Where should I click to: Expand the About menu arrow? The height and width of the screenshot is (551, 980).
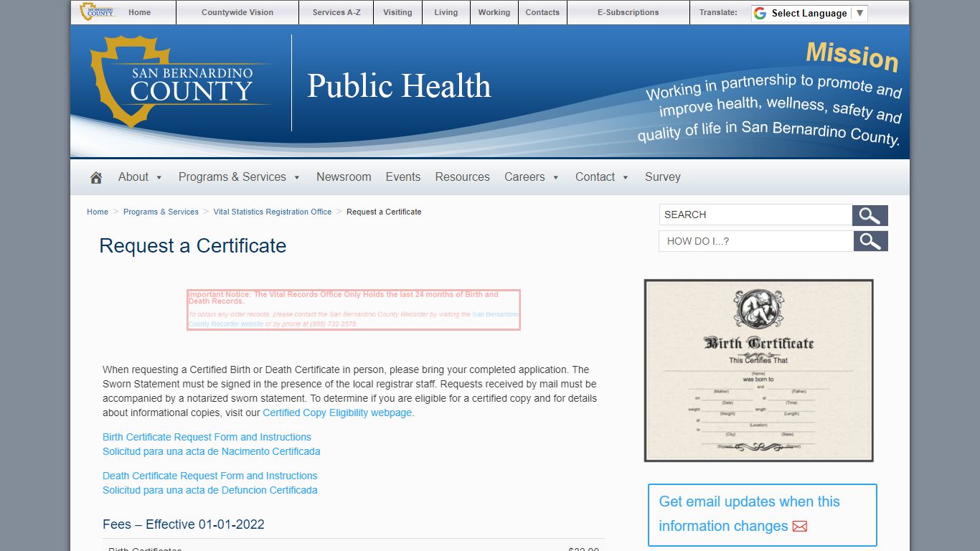(x=159, y=178)
